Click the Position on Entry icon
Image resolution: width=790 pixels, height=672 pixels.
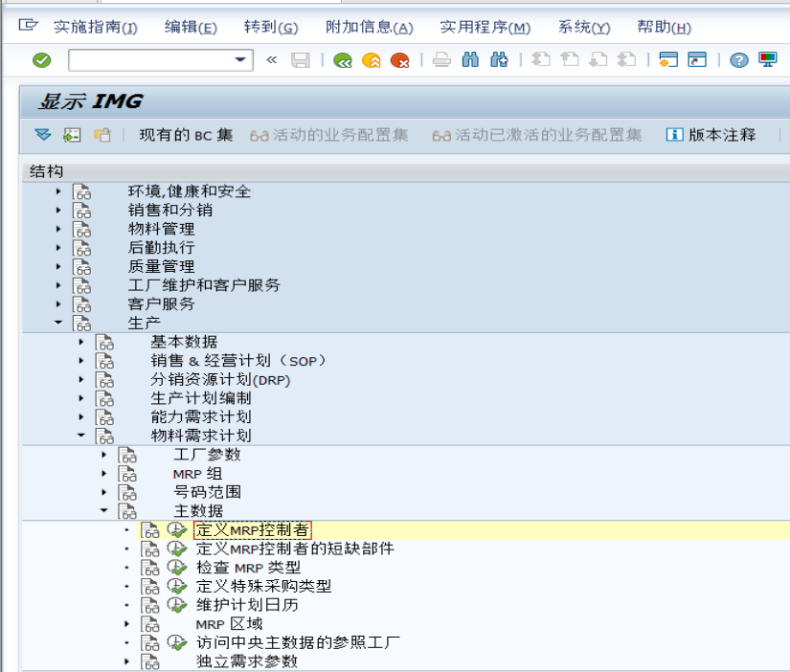click(72, 135)
